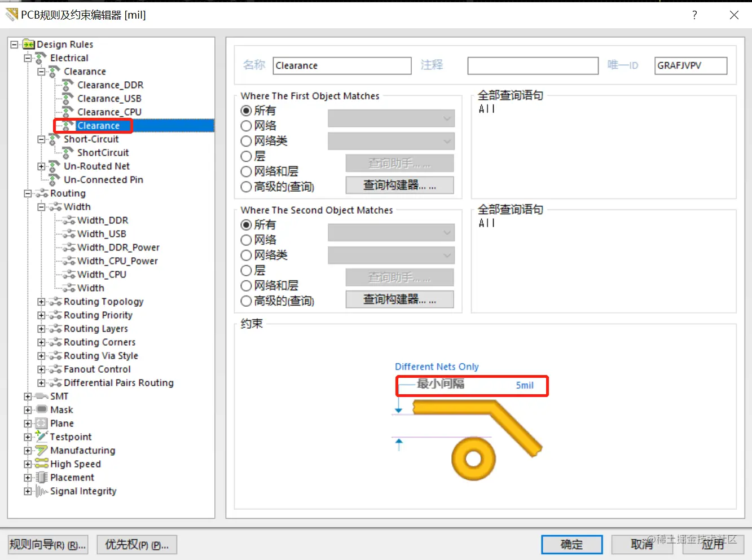Expand the Un-Routed Net node
Viewport: 752px width, 560px height.
pyautogui.click(x=41, y=166)
